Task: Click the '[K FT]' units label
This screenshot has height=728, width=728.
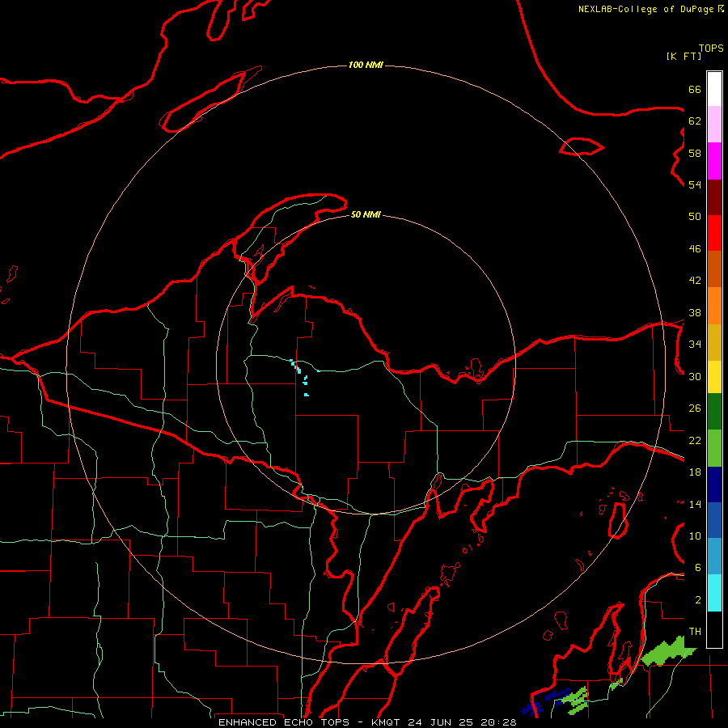Action: pos(684,56)
